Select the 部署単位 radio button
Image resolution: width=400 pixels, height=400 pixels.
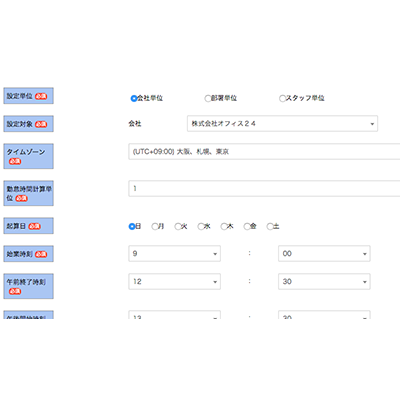pyautogui.click(x=208, y=98)
